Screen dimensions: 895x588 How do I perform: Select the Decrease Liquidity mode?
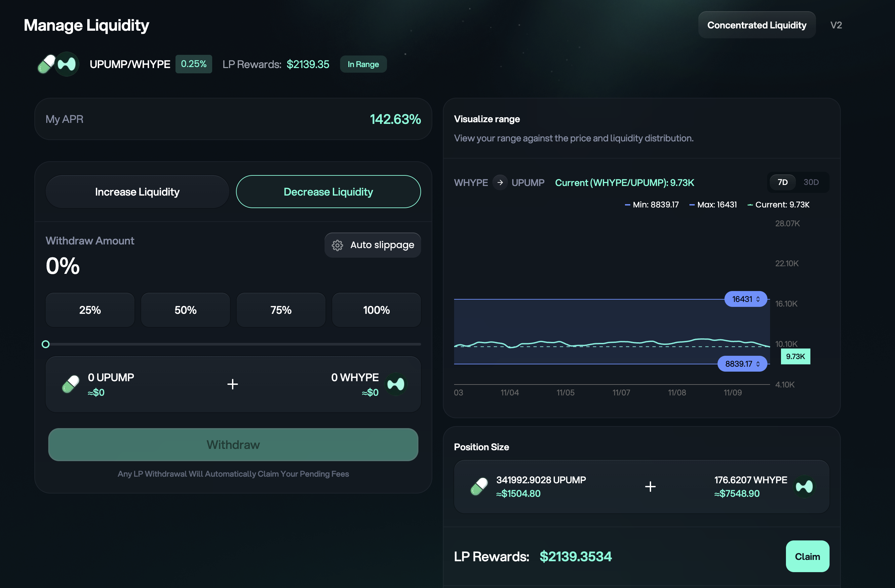pos(328,192)
